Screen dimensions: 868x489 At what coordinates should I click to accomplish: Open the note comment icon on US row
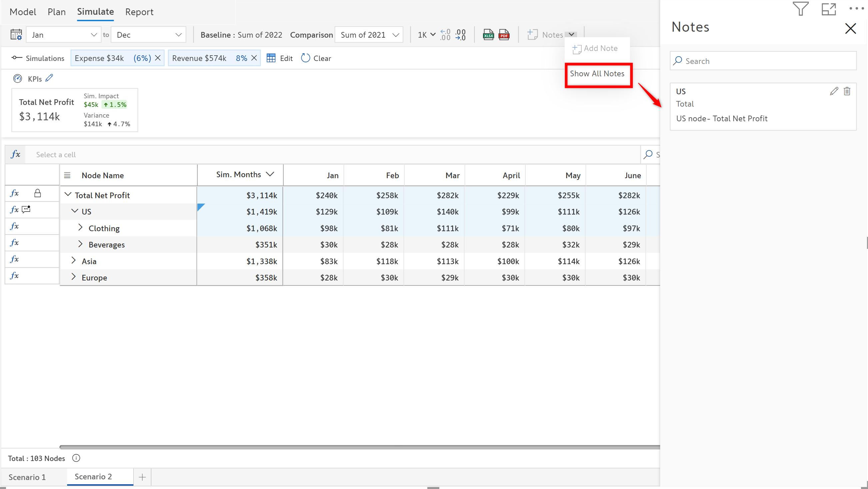pos(26,210)
